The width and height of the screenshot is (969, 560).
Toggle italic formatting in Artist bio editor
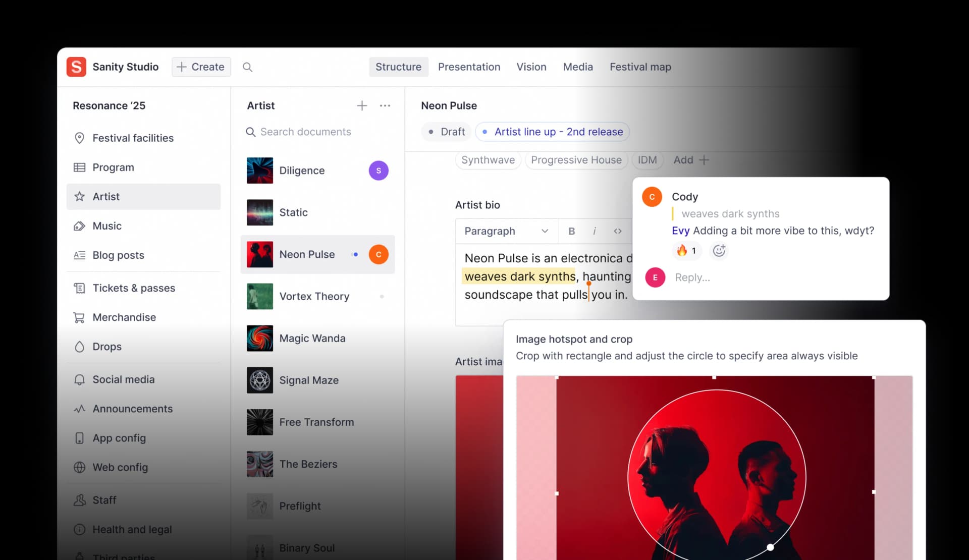pos(595,231)
